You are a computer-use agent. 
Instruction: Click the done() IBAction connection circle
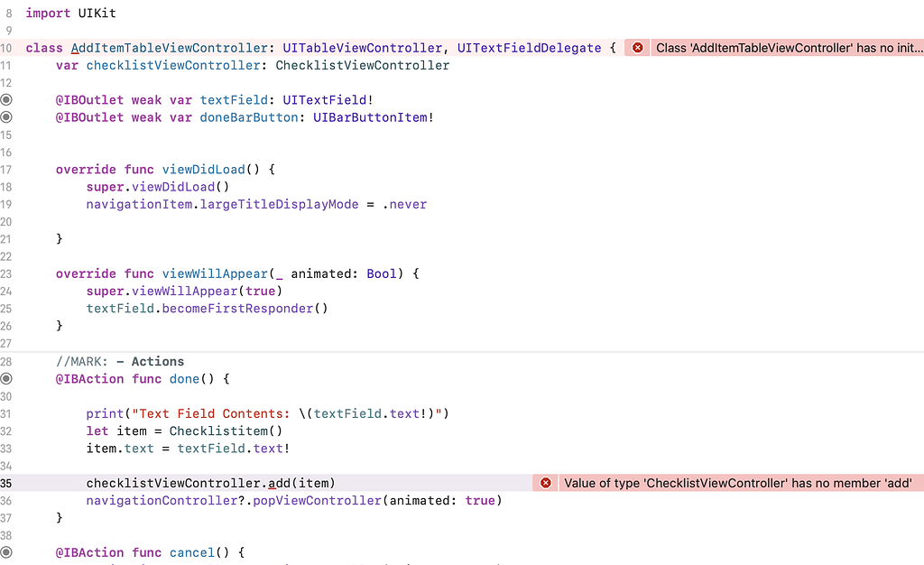click(6, 379)
